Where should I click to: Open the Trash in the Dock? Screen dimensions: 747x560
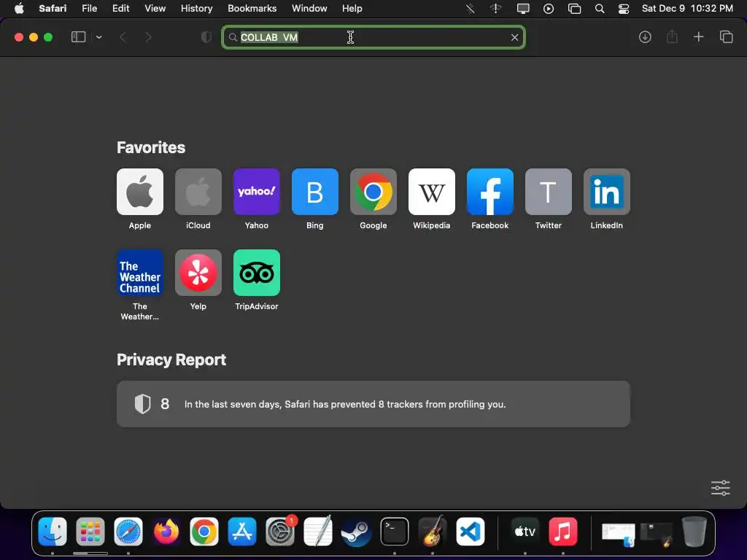[x=694, y=531]
